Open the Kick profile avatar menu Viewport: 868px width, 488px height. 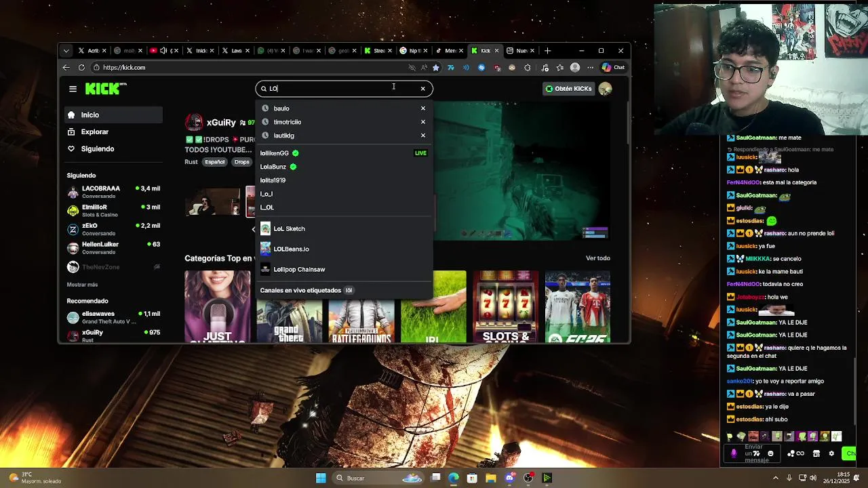(x=605, y=89)
